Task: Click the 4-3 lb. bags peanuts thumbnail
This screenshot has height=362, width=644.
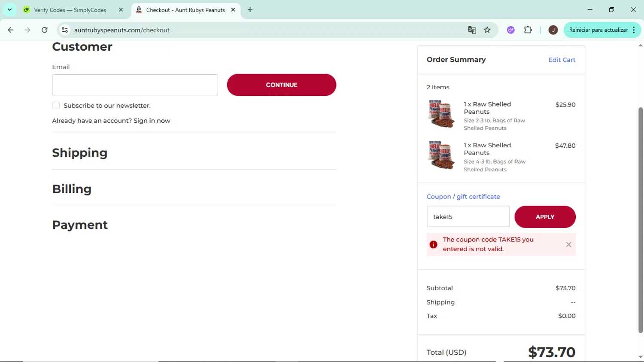Action: (x=441, y=155)
